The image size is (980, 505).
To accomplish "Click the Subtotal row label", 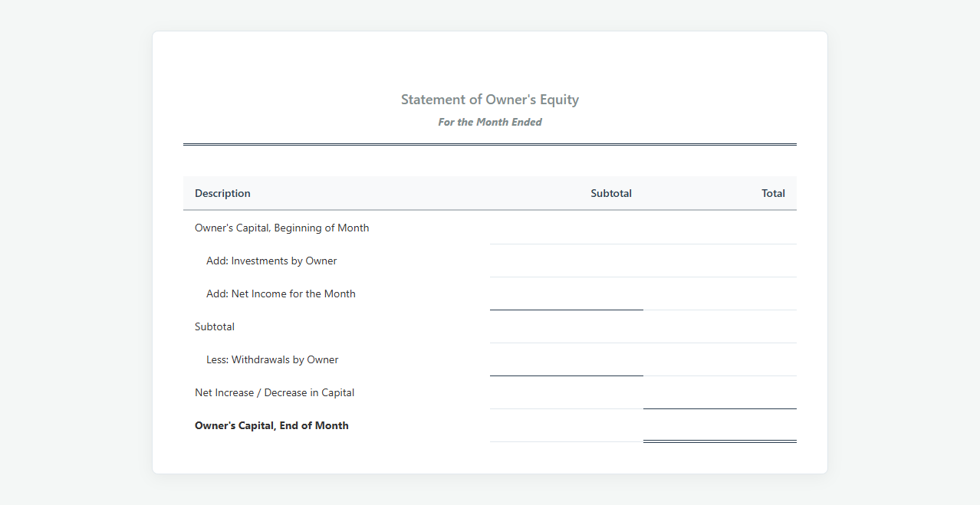I will click(x=215, y=326).
